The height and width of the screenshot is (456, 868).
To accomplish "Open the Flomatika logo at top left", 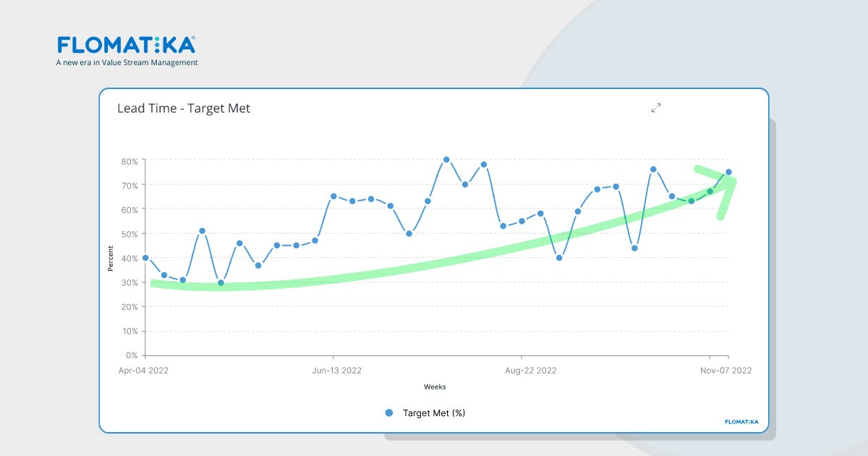I will point(127,45).
